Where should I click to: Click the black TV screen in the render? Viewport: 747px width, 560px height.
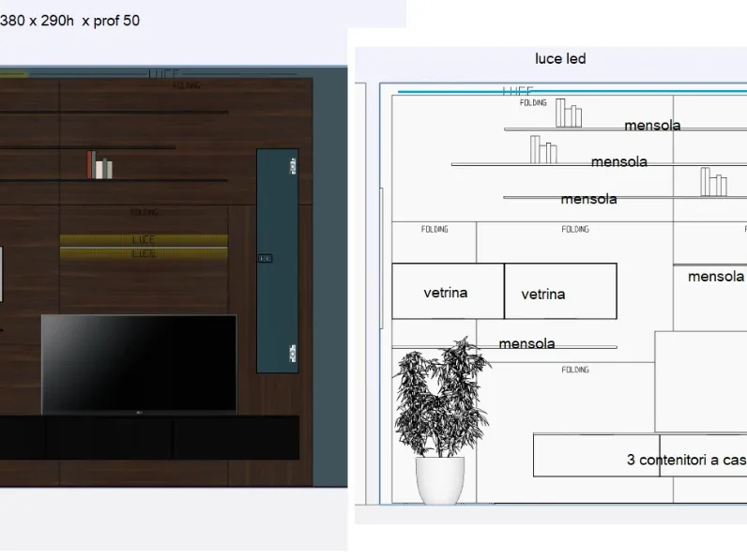139,364
